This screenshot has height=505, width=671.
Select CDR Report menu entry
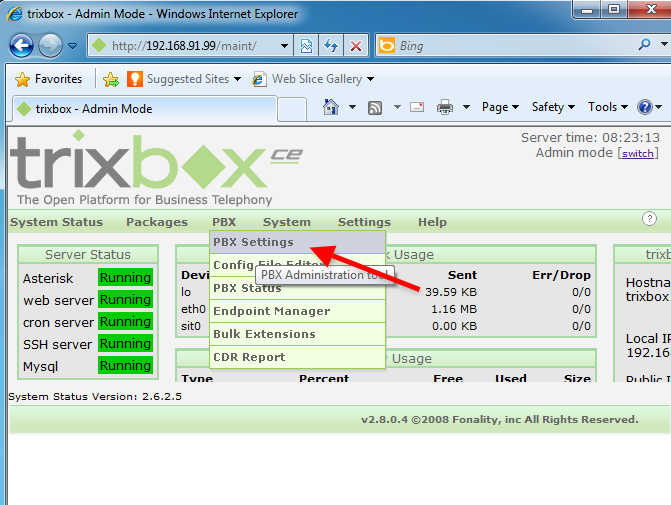(297, 357)
